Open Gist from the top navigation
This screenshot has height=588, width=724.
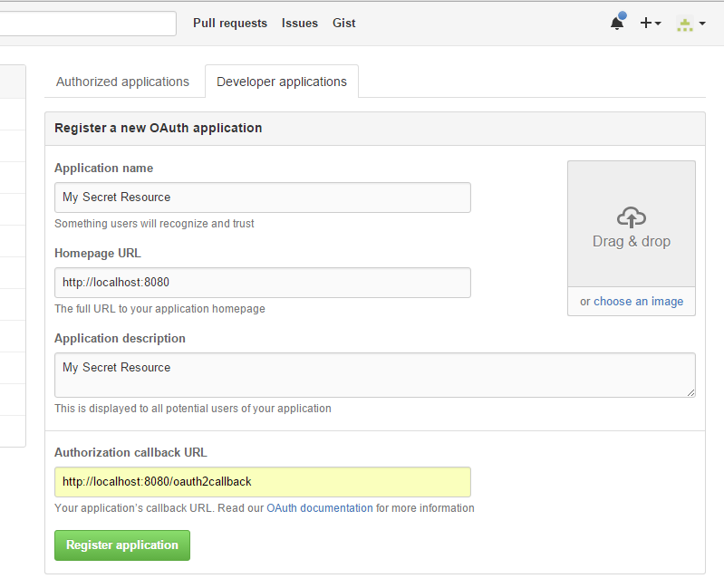(344, 24)
